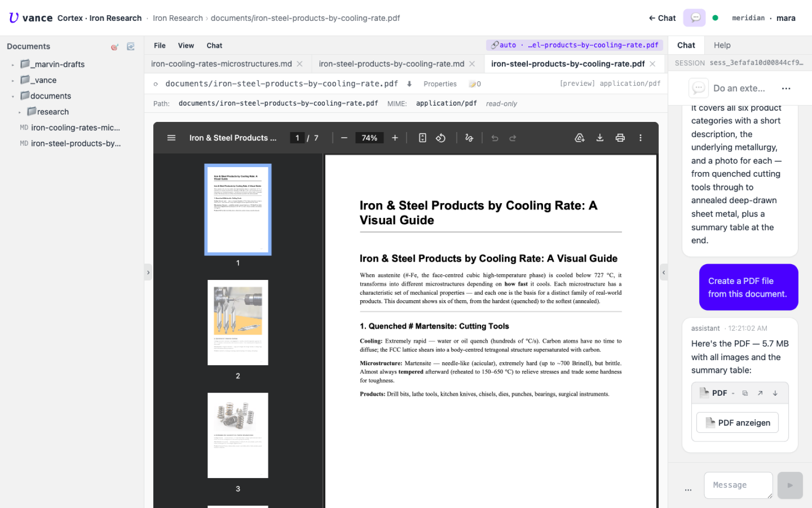Select the PDF draw annotation tool
This screenshot has width=812, height=508.
coord(469,138)
